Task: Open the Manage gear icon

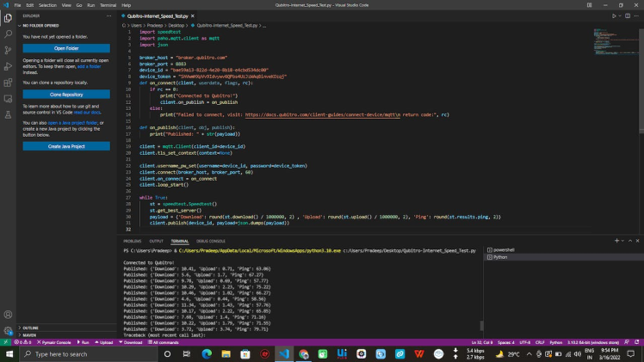Action: [8, 330]
